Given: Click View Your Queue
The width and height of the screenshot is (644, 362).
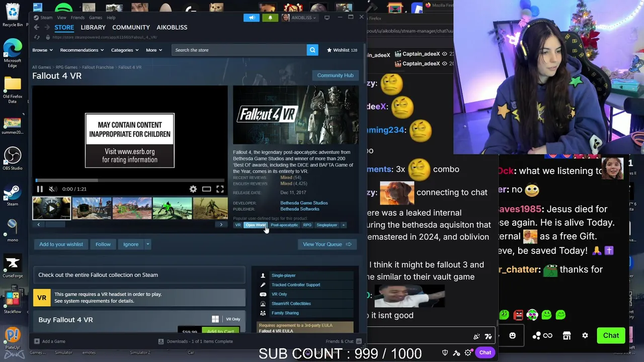Looking at the screenshot, I should point(327,244).
